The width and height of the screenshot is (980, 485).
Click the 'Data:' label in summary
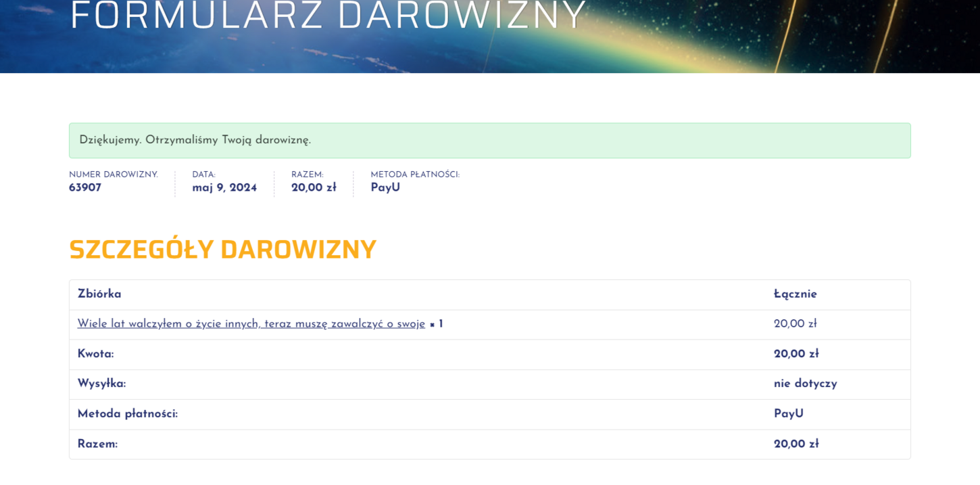pos(203,175)
